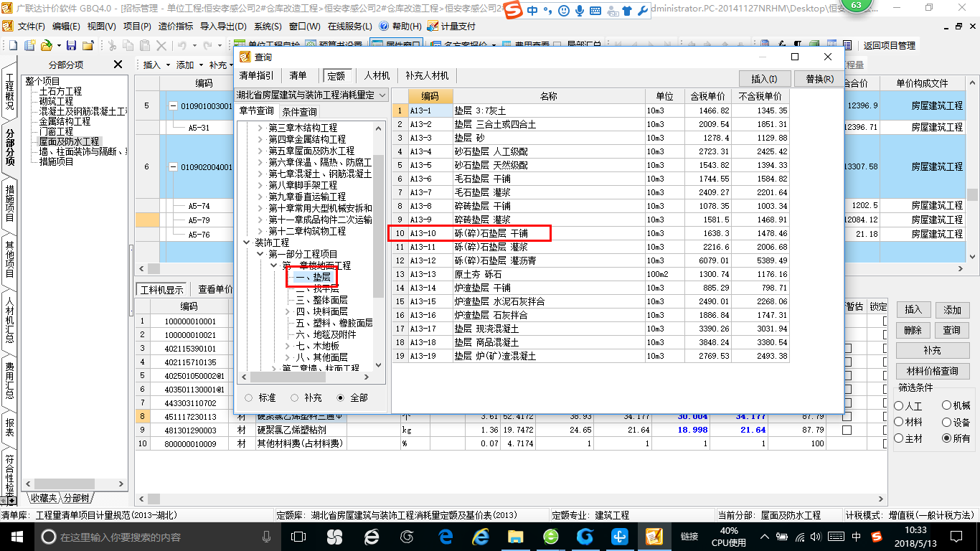Viewport: 980px width, 551px height.
Task: Toggle Sogou 中 Chinese/English mode icon
Action: (x=532, y=11)
